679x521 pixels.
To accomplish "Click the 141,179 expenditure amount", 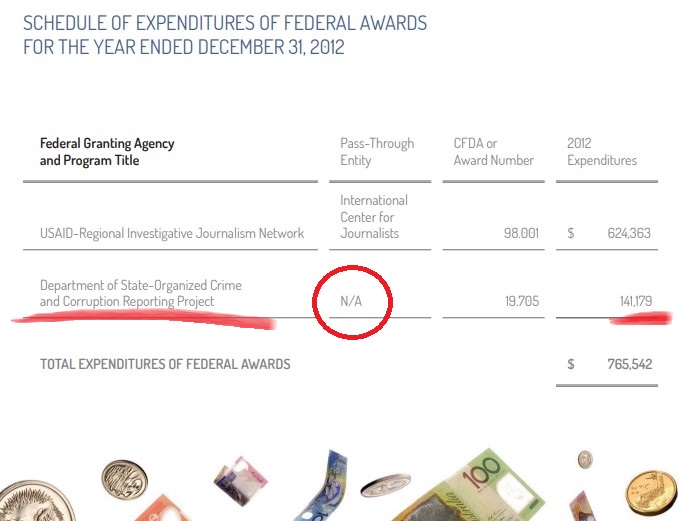I will (x=636, y=301).
